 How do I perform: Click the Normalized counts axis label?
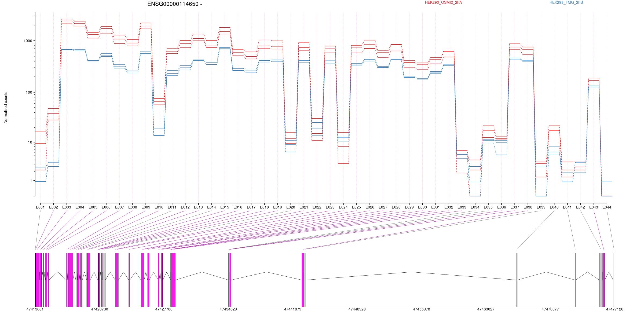6,108
